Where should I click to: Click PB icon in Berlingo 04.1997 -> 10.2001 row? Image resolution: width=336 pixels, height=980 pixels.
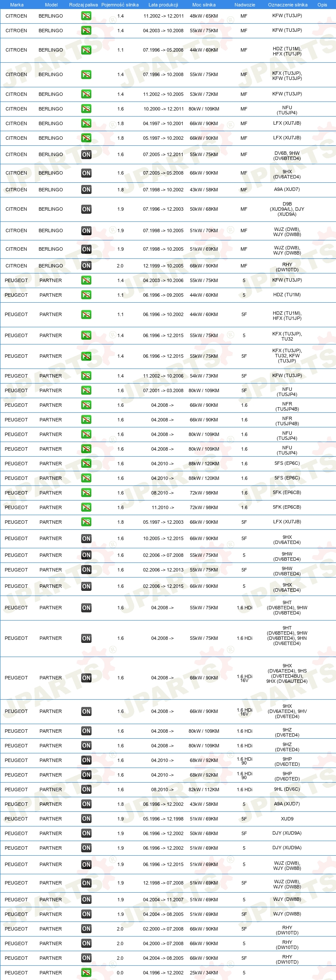(x=86, y=123)
